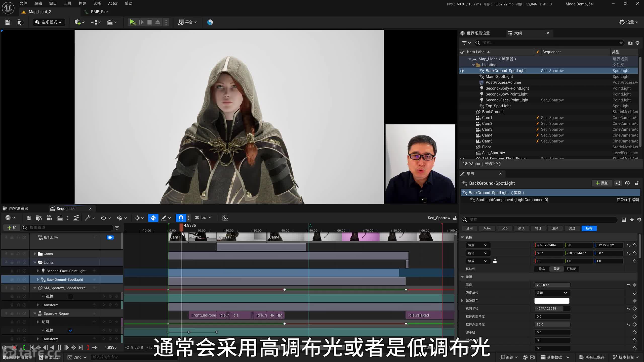Switch to the 内容浏览器 tab
The width and height of the screenshot is (644, 362).
tap(18, 209)
